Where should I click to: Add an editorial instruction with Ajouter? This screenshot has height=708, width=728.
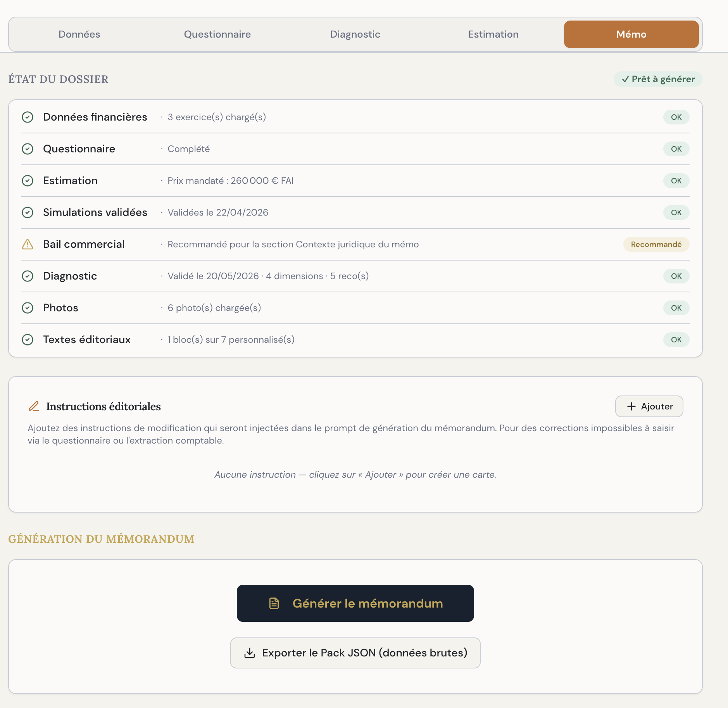[x=649, y=406]
